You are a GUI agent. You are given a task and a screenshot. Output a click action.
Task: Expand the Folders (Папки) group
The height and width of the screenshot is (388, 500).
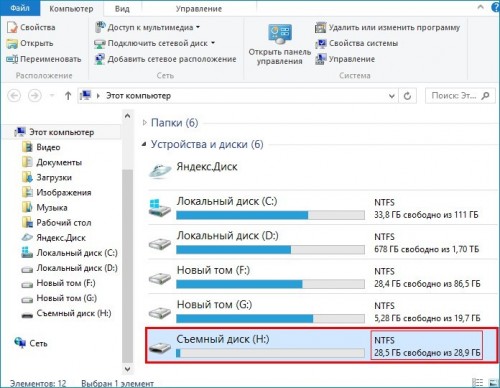coord(144,123)
